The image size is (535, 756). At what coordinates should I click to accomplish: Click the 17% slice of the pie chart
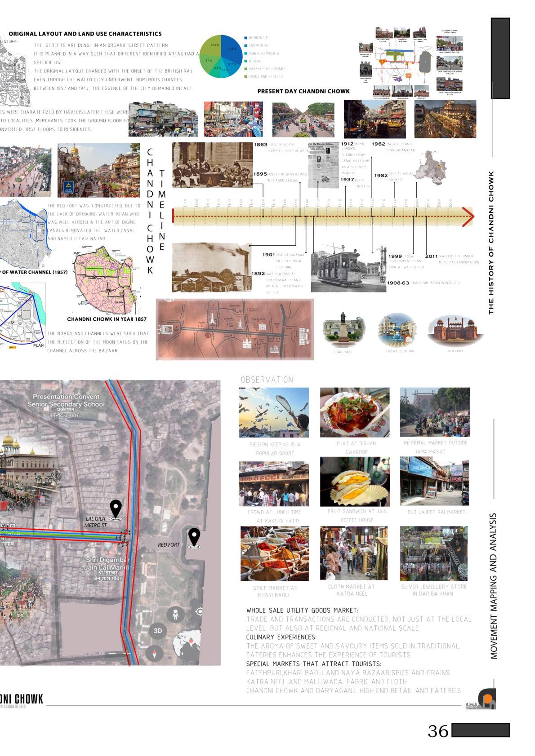pyautogui.click(x=209, y=62)
